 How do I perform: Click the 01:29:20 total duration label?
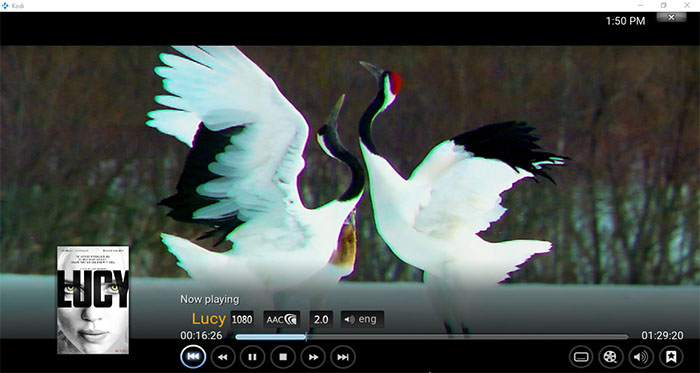click(662, 336)
